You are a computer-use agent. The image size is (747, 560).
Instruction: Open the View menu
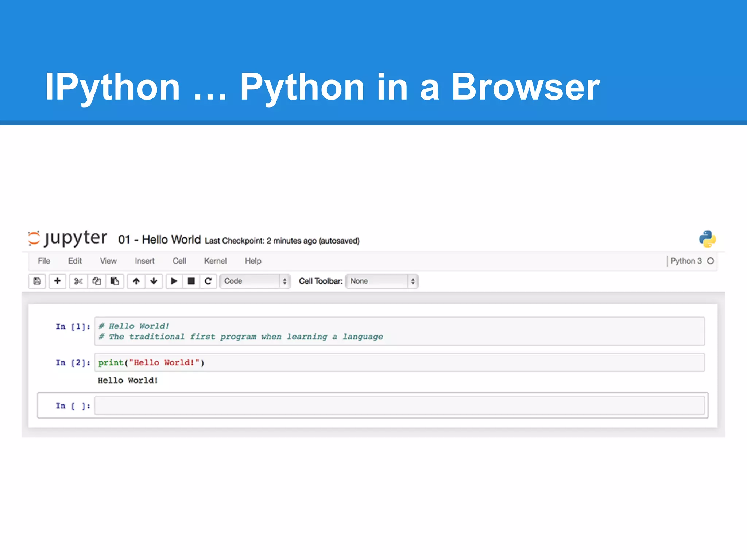(x=108, y=261)
